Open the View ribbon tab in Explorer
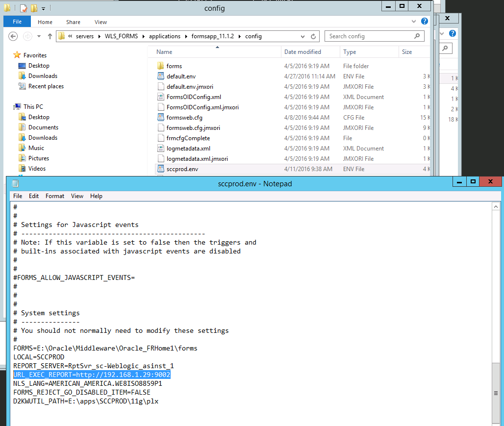The height and width of the screenshot is (426, 504). click(x=101, y=22)
